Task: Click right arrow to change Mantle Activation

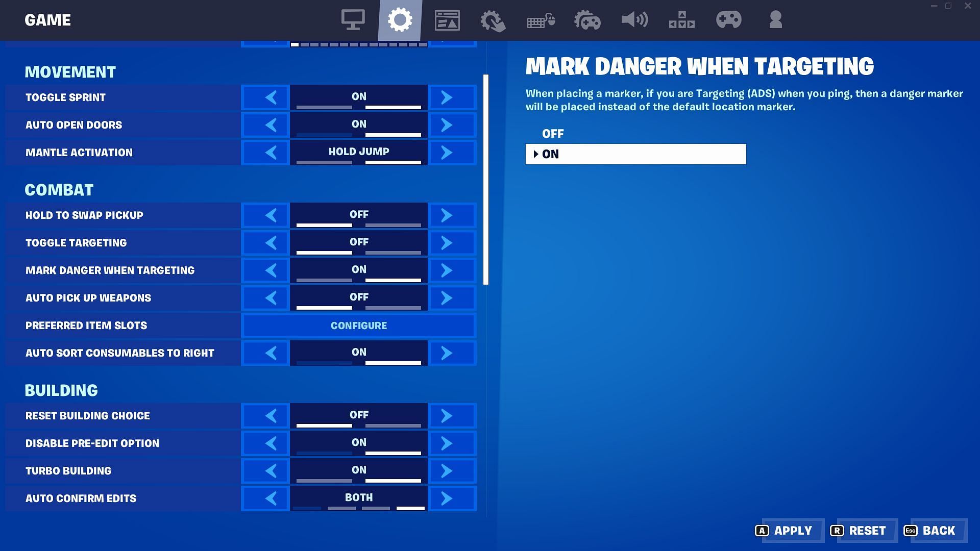Action: [x=447, y=152]
